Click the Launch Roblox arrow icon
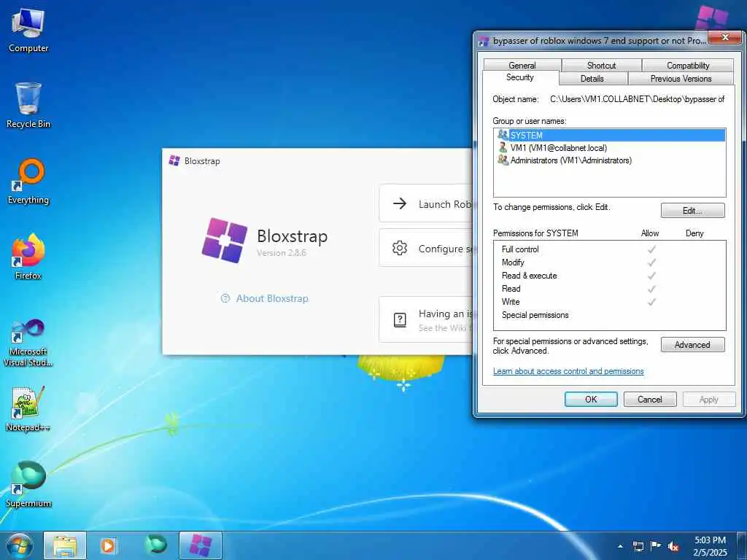 click(x=400, y=204)
